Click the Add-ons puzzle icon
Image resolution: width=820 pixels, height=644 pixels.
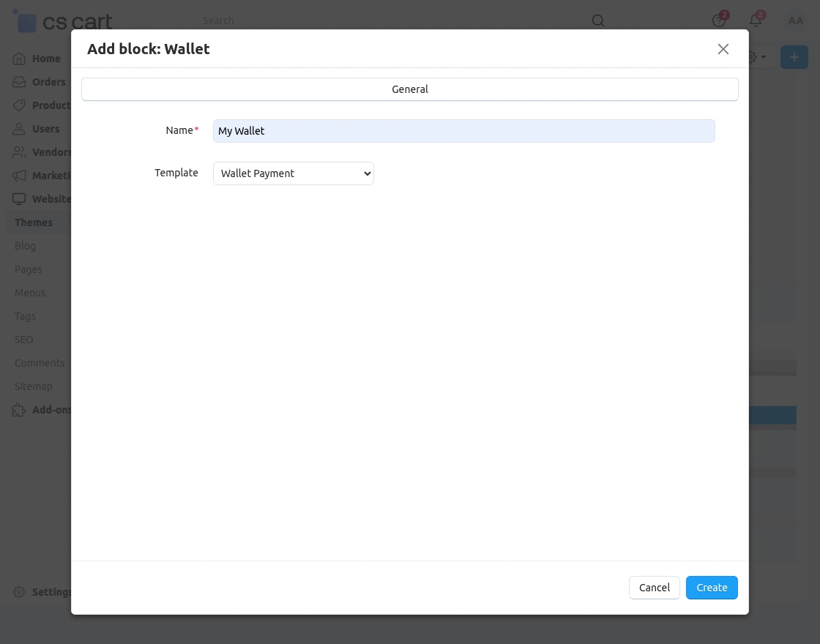19,410
